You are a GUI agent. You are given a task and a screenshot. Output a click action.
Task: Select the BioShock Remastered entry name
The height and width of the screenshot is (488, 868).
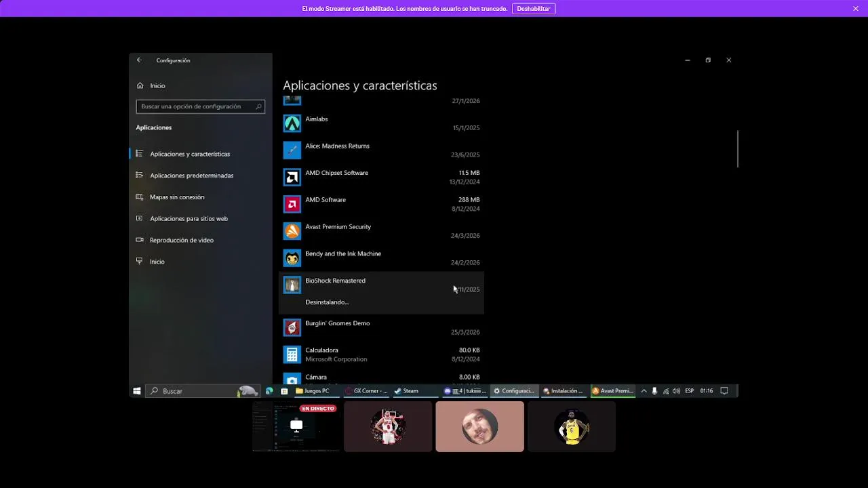[335, 281]
